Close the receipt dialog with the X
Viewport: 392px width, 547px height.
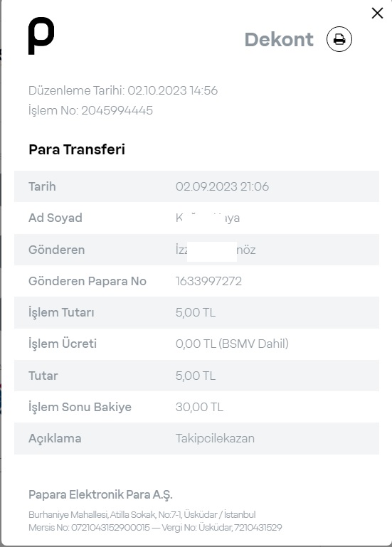click(377, 14)
